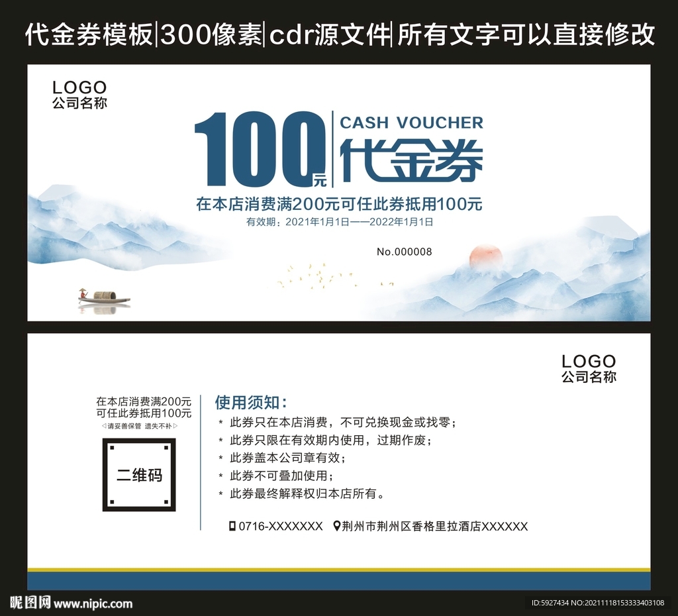The image size is (678, 616).
Task: Click the validity date line 有效期
Action: pyautogui.click(x=339, y=222)
